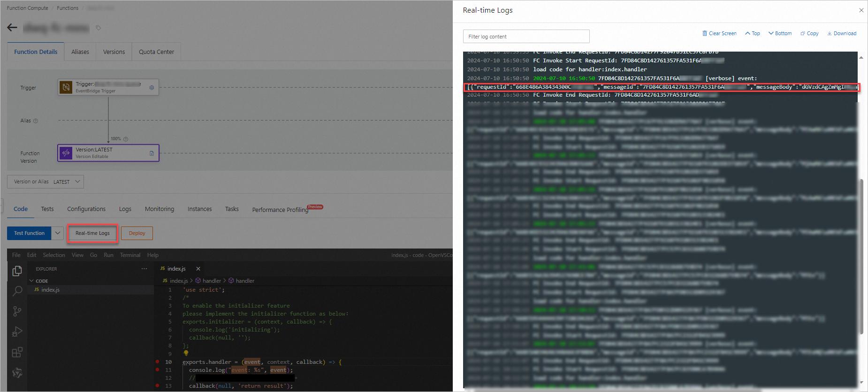
Task: Open the Explorer files icon in editor
Action: [x=17, y=271]
